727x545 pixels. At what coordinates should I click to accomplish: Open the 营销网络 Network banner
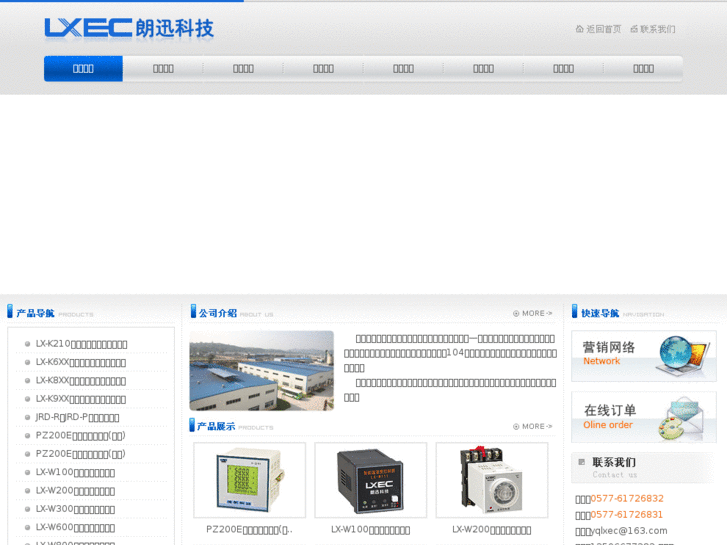point(644,356)
